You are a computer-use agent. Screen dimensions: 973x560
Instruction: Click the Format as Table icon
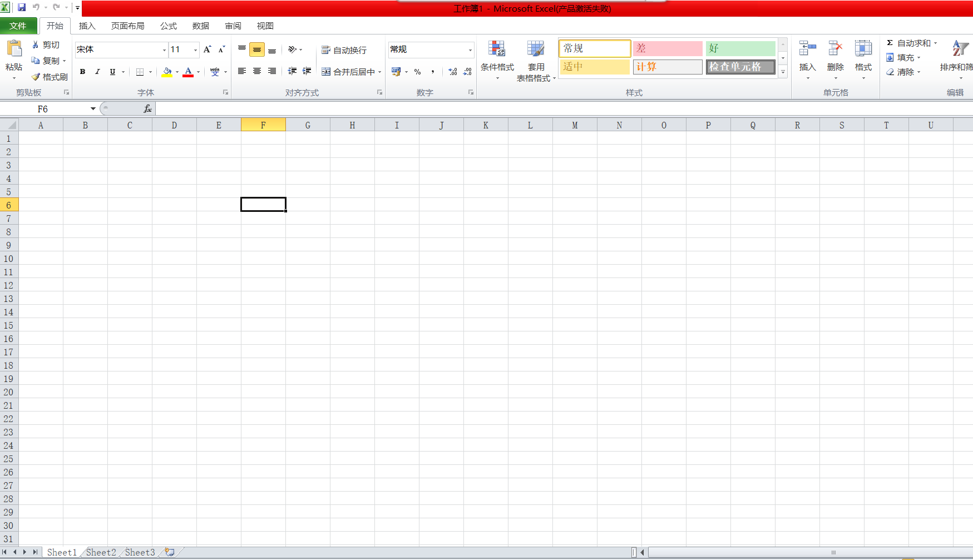[536, 50]
